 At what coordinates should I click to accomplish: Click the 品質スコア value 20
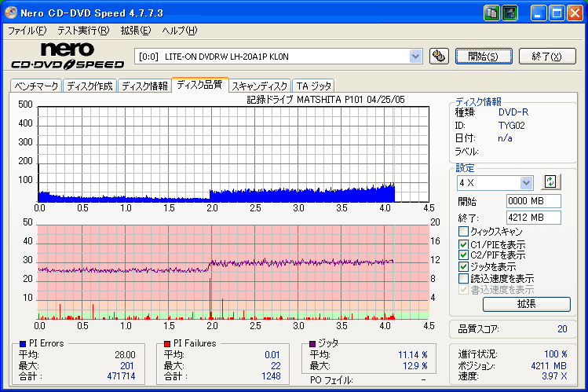pos(562,329)
